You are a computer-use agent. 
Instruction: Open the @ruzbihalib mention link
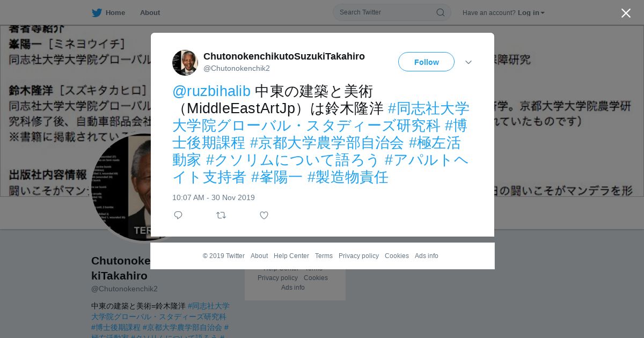(211, 91)
